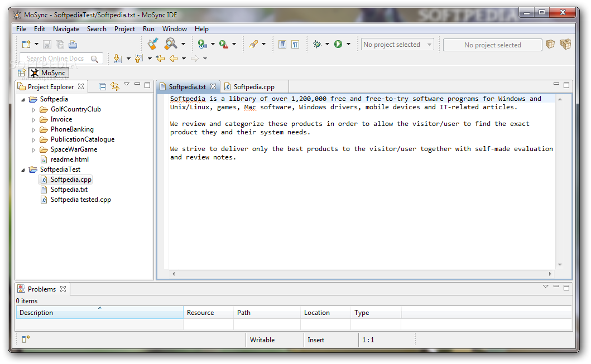591x364 pixels.
Task: Open the device search dropdown arrow
Action: coord(183,45)
